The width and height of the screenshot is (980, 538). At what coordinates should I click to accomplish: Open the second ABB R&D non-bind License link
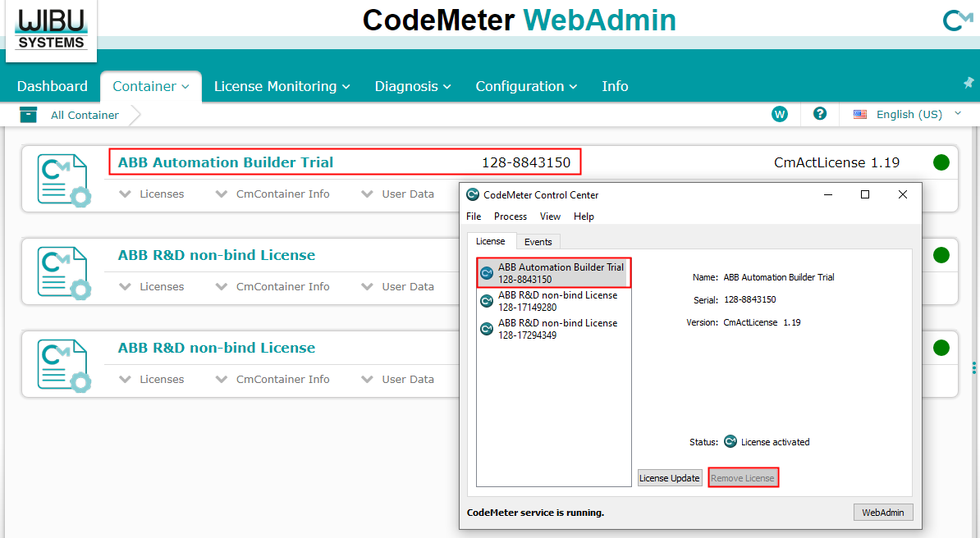(x=217, y=255)
